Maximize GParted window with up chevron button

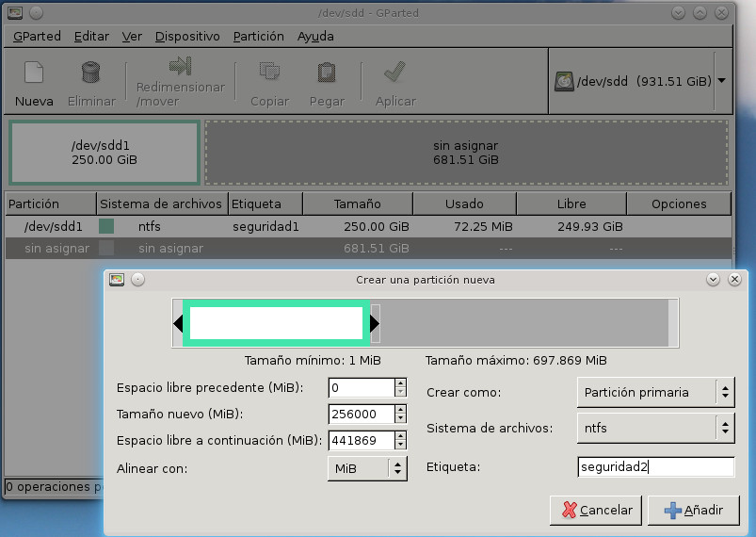point(700,13)
